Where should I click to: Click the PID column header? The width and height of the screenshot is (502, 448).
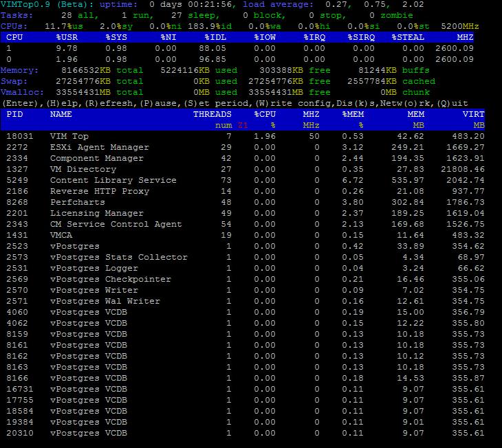click(x=14, y=114)
